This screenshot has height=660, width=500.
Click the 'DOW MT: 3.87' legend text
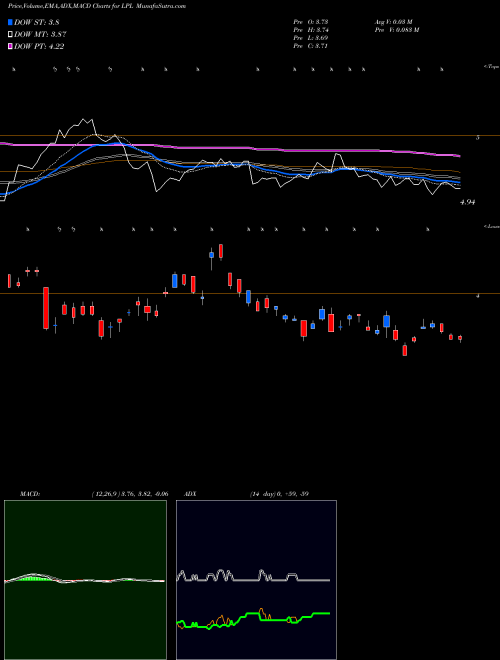pos(40,35)
